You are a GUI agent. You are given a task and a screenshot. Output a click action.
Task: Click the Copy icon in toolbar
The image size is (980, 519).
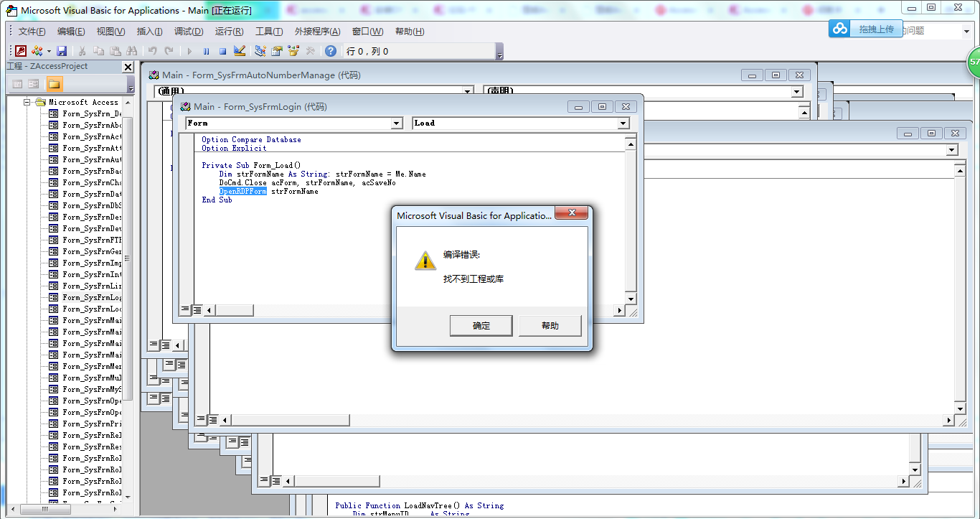pyautogui.click(x=98, y=51)
